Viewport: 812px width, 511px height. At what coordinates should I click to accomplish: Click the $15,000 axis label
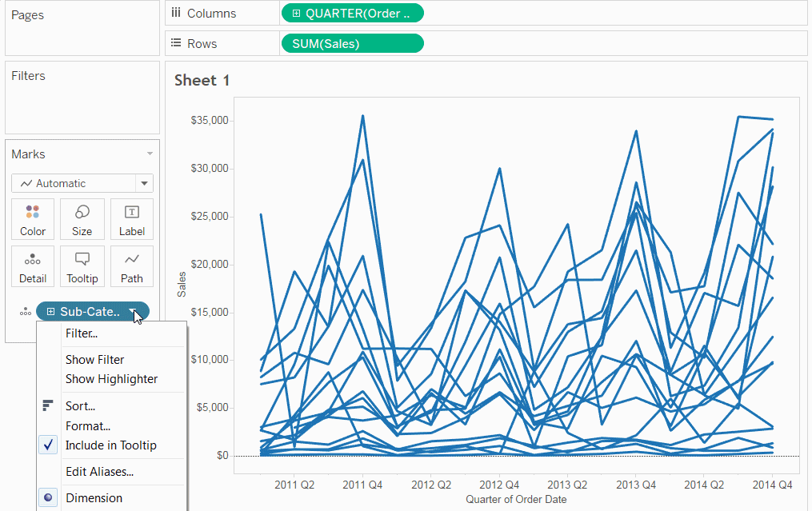[x=210, y=312]
